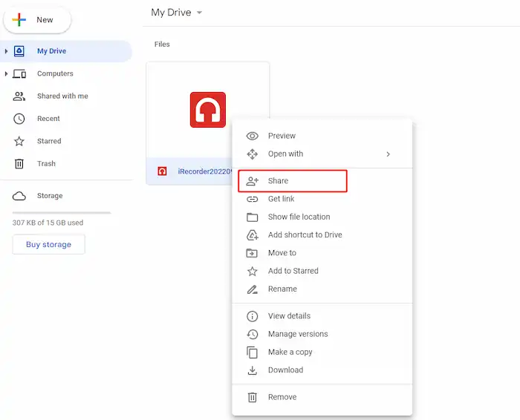Click the Buy storage button
The image size is (520, 420).
[48, 244]
